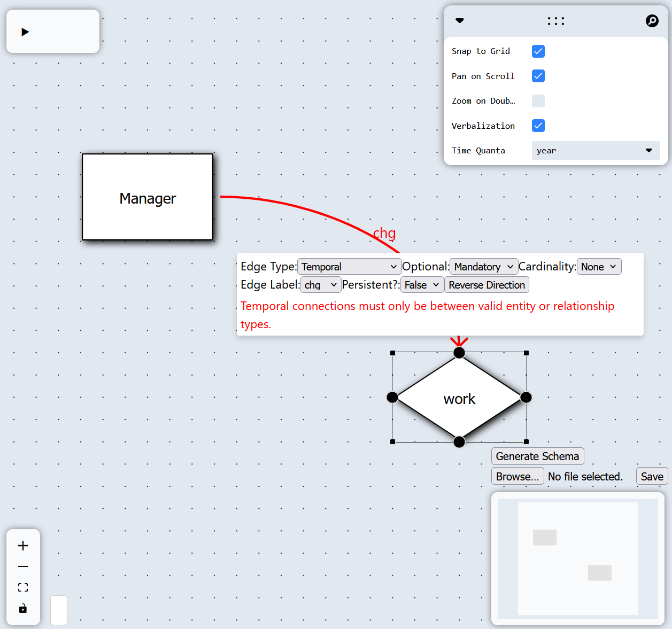Open the Cardinality dropdown showing None
The height and width of the screenshot is (629, 672).
click(599, 266)
